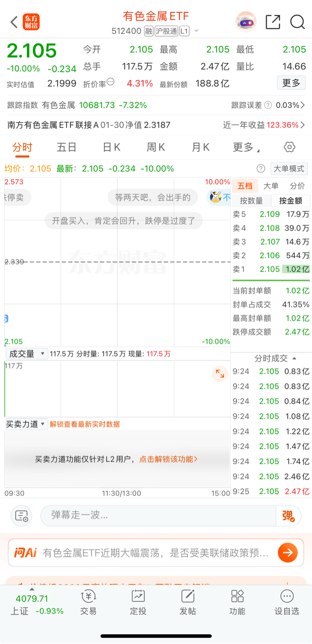Image resolution: width=312 pixels, height=644 pixels.
Task: Tap 卖2 2.106 order row
Action: [x=271, y=255]
